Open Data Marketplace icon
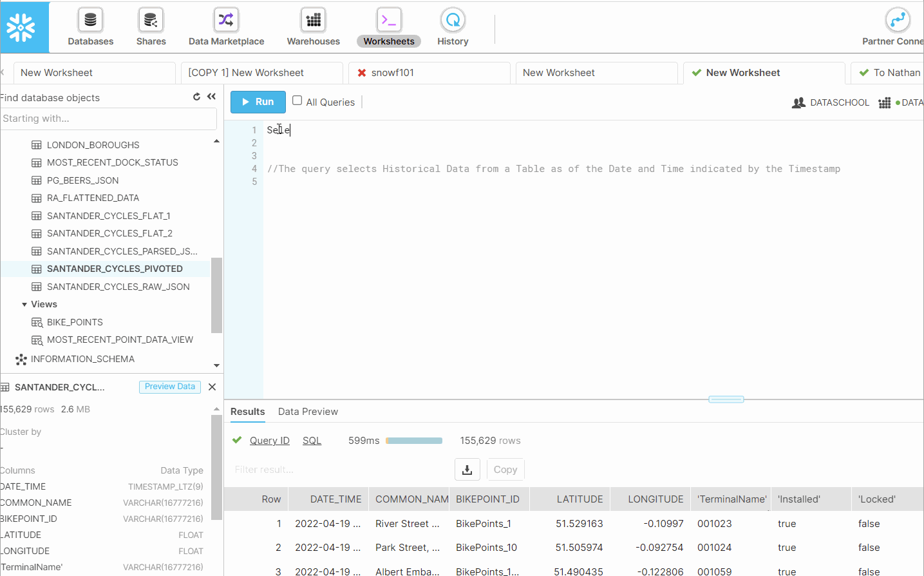924x576 pixels. click(226, 21)
